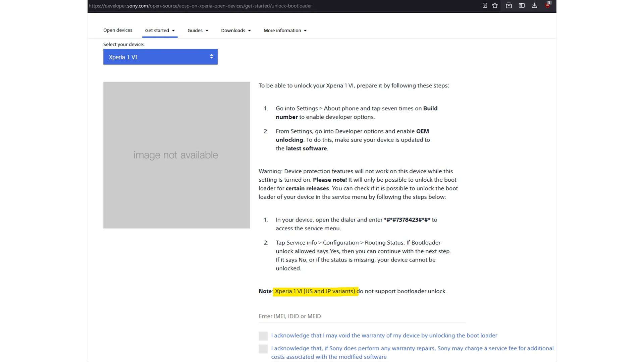Click the uBlock Origin extension icon
Image resolution: width=644 pixels, height=362 pixels.
547,5
